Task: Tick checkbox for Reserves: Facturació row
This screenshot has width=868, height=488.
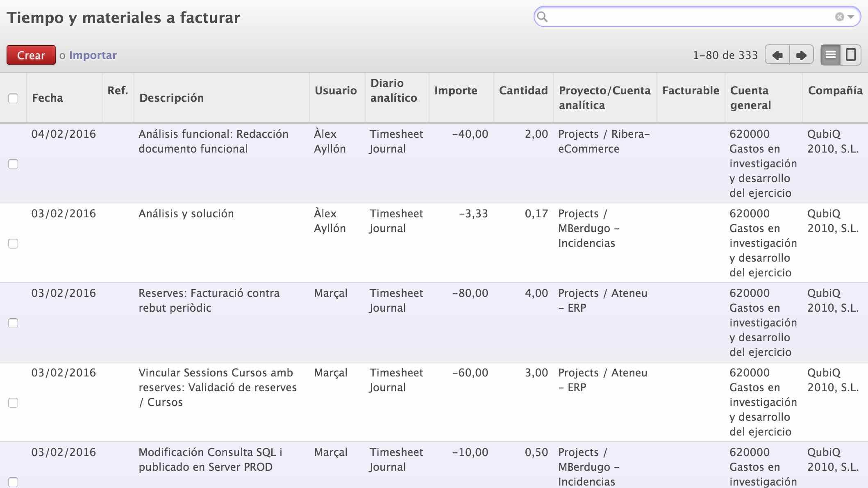Action: 13,323
